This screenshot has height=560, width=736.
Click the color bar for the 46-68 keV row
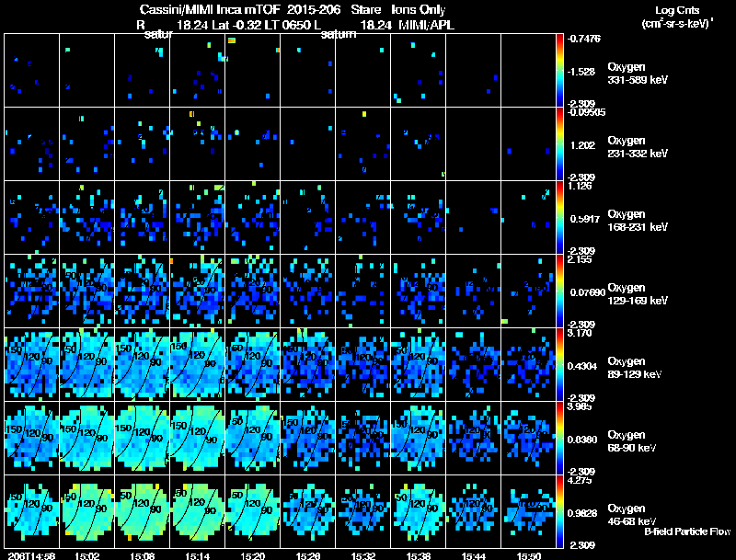(x=559, y=512)
